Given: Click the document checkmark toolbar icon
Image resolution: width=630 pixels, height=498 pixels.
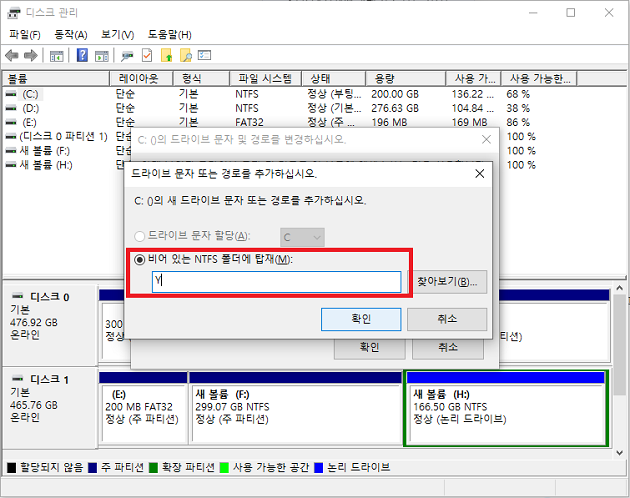Looking at the screenshot, I should coord(147,55).
